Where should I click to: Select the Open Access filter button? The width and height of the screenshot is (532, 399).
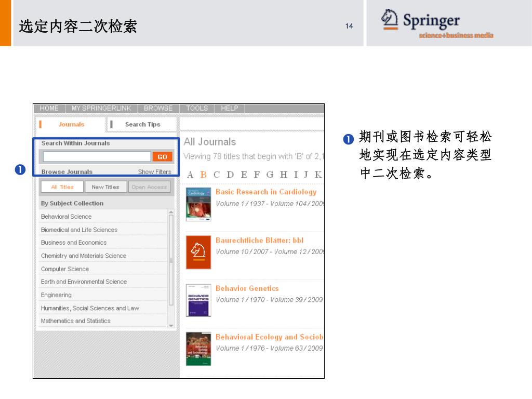coord(149,187)
